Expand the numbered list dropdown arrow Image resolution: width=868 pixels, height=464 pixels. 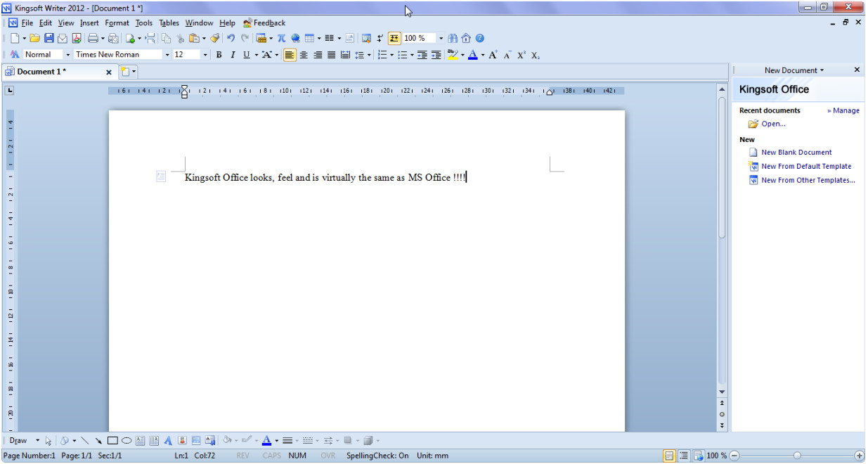point(391,54)
